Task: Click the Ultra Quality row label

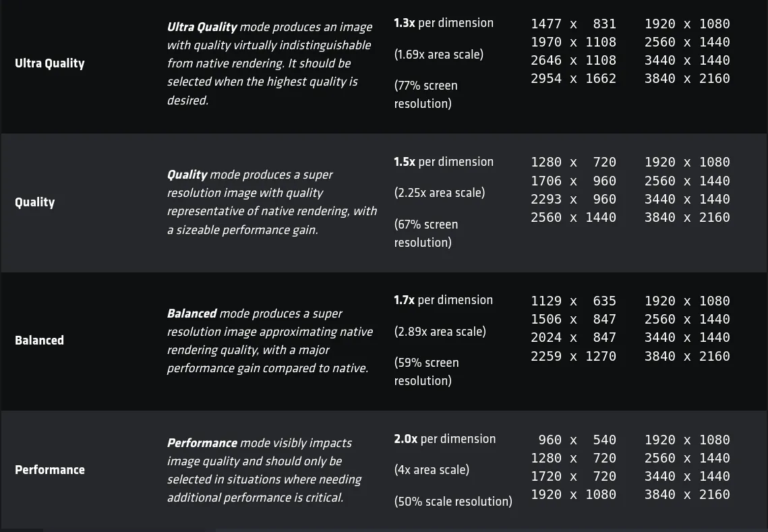Action: [50, 63]
